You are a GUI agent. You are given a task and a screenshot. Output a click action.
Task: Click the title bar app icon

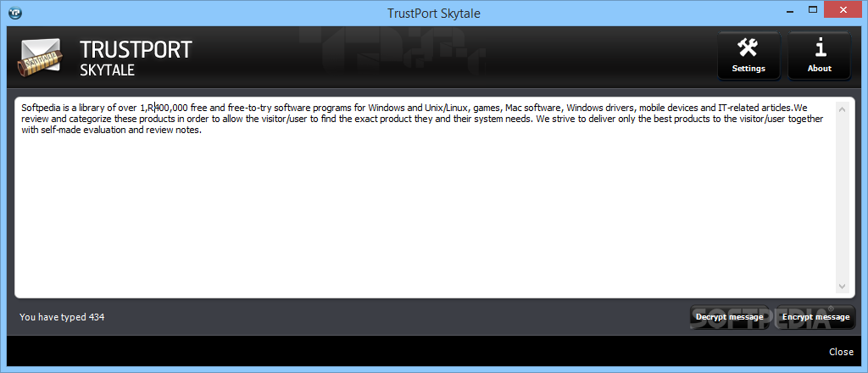(x=15, y=14)
